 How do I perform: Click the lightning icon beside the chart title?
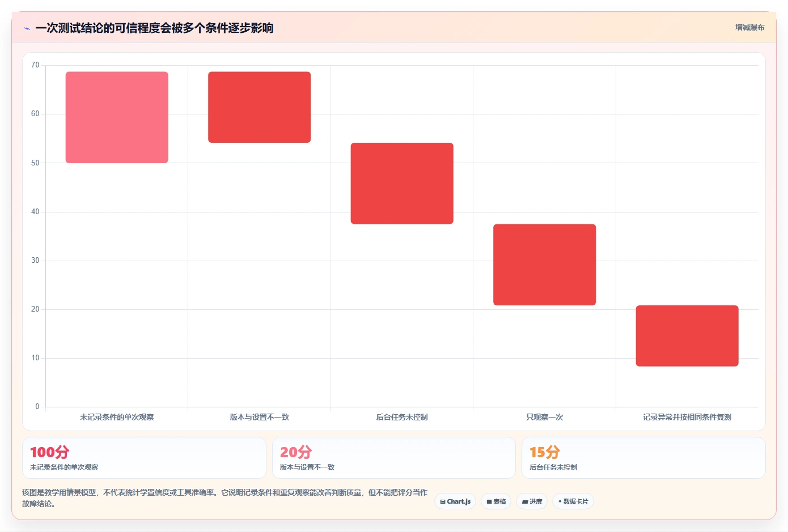[27, 28]
